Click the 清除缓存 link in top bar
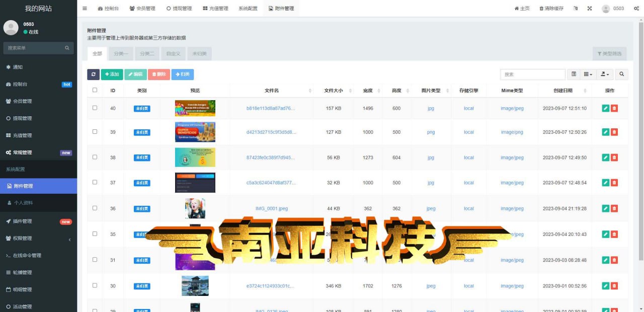Image resolution: width=644 pixels, height=312 pixels. point(551,9)
